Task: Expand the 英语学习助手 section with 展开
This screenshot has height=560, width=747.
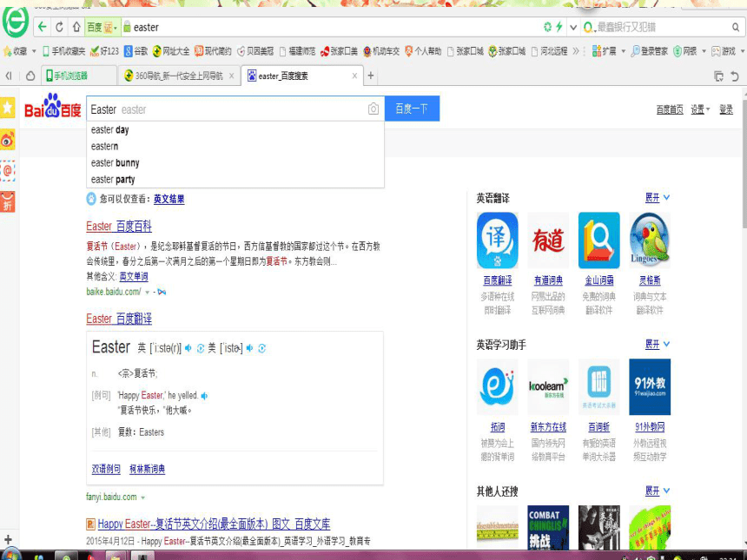Action: pos(658,345)
